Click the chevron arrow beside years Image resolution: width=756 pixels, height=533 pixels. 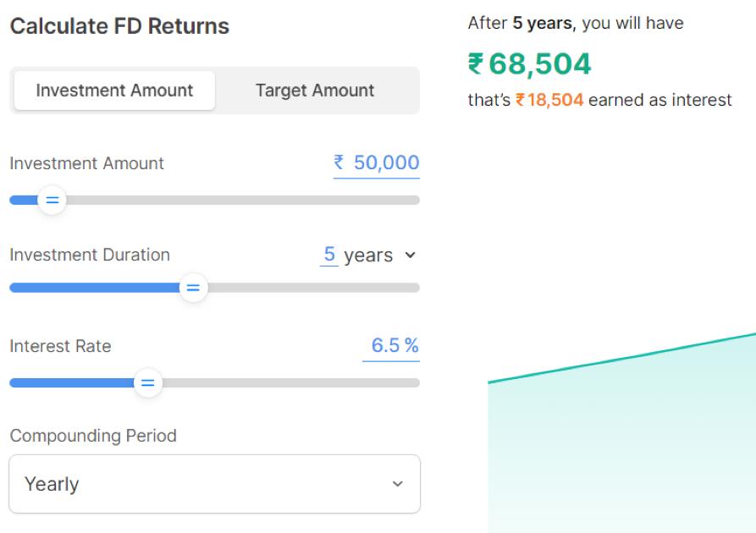[411, 255]
